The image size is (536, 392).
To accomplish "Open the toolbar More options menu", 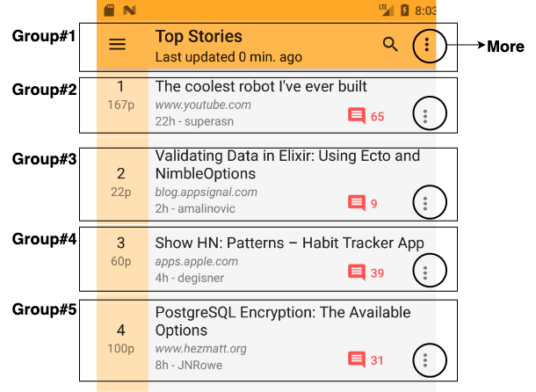I will tap(427, 46).
